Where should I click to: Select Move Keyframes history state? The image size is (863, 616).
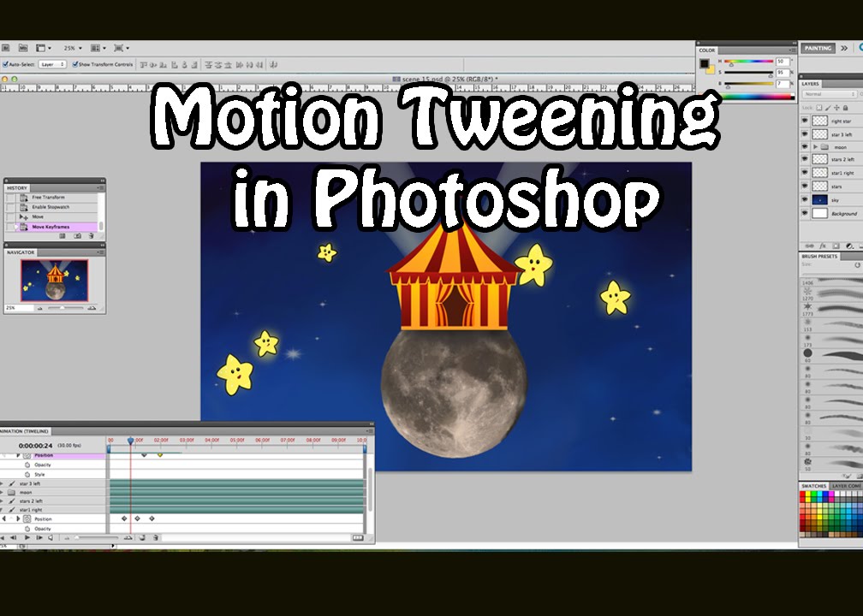coord(52,227)
